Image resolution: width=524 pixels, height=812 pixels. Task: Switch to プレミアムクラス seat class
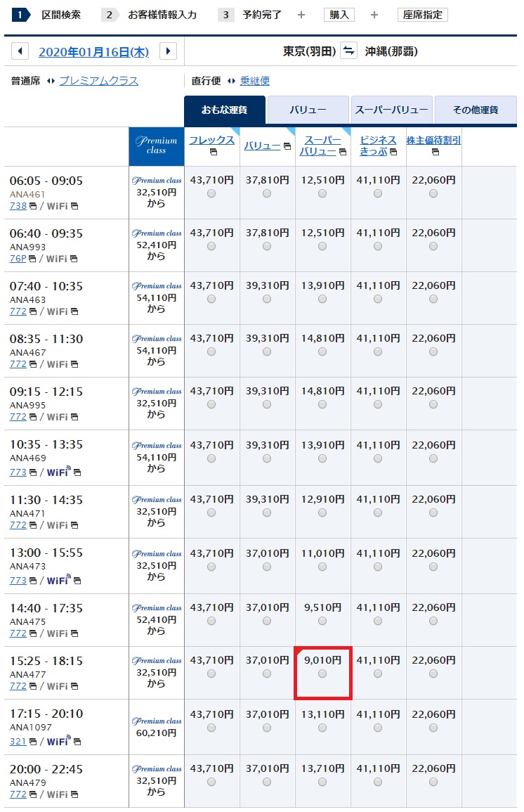99,81
